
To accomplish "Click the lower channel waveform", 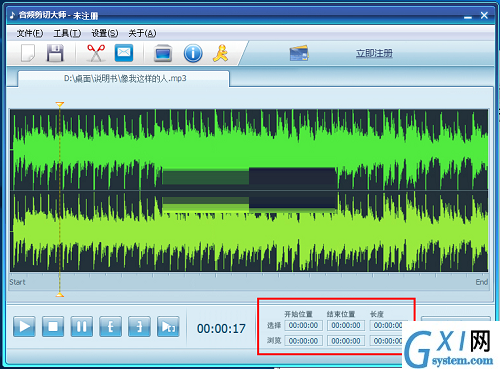I will [249, 231].
